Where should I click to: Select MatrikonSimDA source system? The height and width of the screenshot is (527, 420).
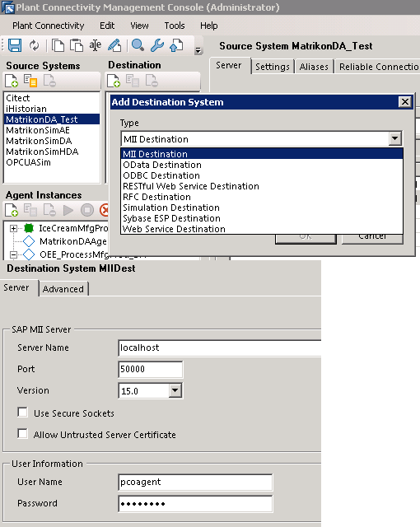click(x=52, y=141)
